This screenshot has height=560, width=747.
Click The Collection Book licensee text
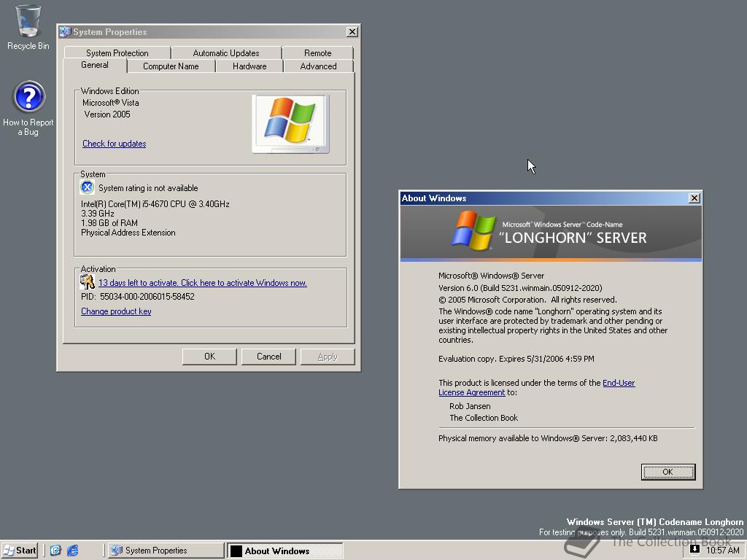pos(484,418)
